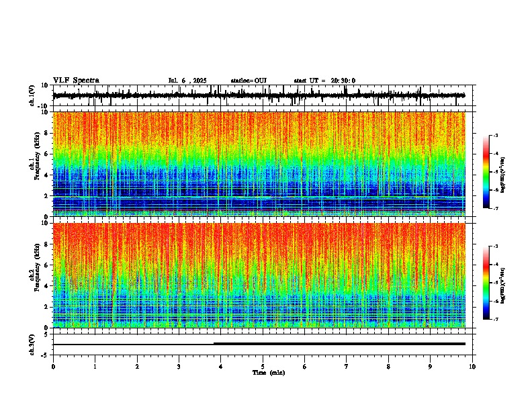Image resolution: width=532 pixels, height=411 pixels.
Task: Click time axis tick label "0" at bottom
Action: (x=53, y=367)
